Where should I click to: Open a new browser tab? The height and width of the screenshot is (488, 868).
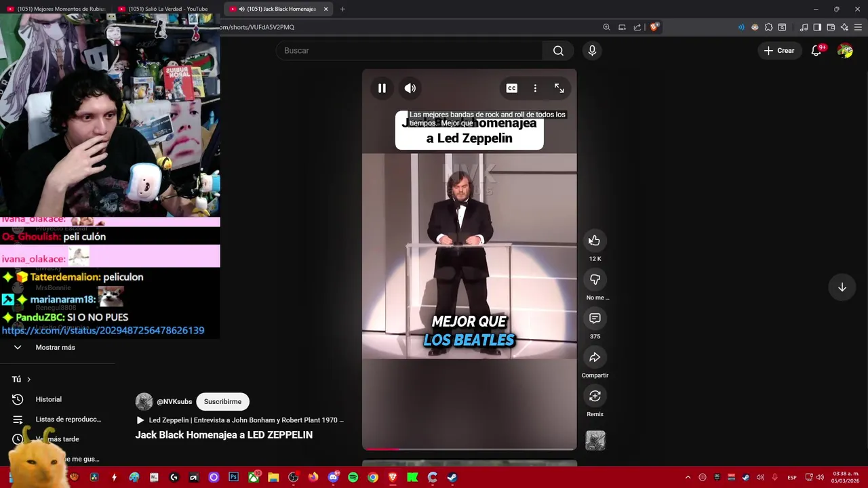342,9
